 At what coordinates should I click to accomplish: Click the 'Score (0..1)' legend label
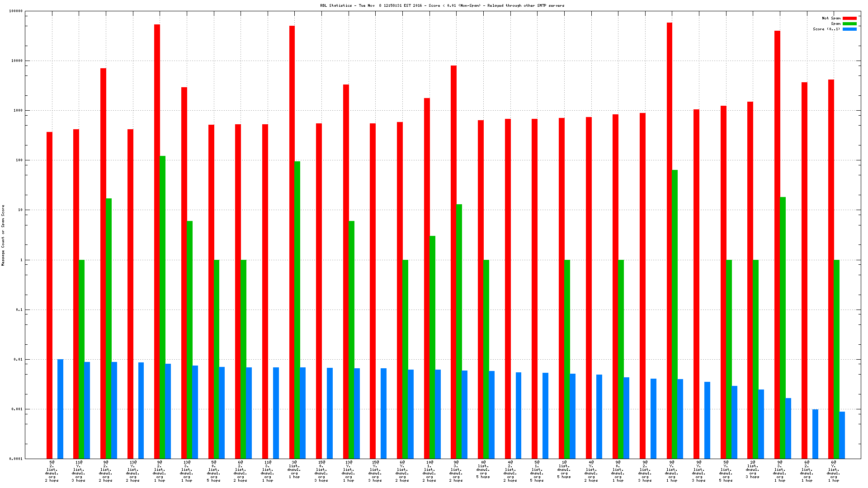[826, 29]
